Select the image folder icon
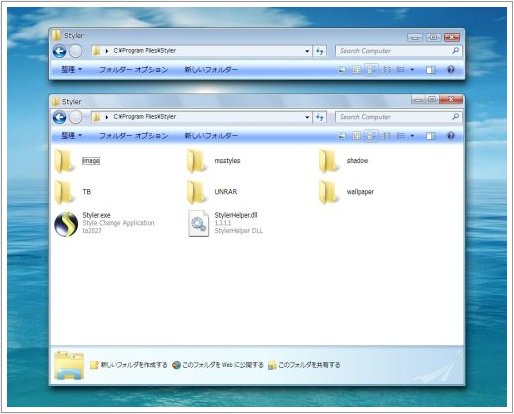 [x=64, y=161]
